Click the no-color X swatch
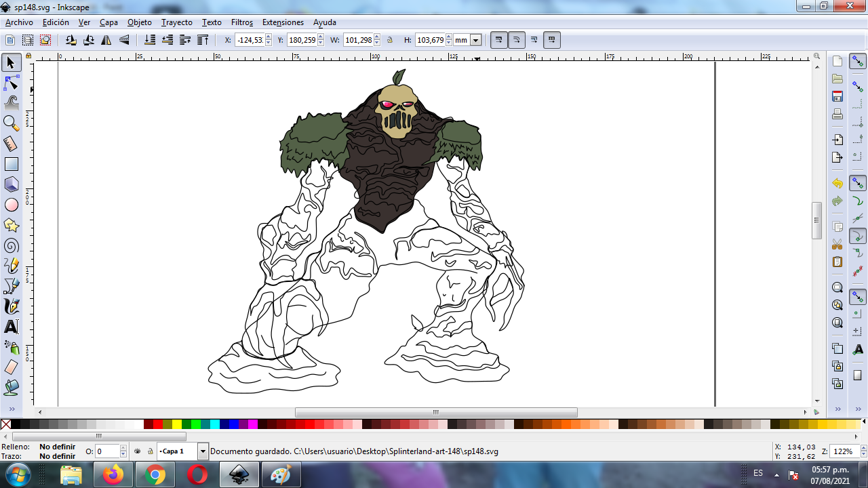Image resolution: width=868 pixels, height=488 pixels. pyautogui.click(x=5, y=424)
